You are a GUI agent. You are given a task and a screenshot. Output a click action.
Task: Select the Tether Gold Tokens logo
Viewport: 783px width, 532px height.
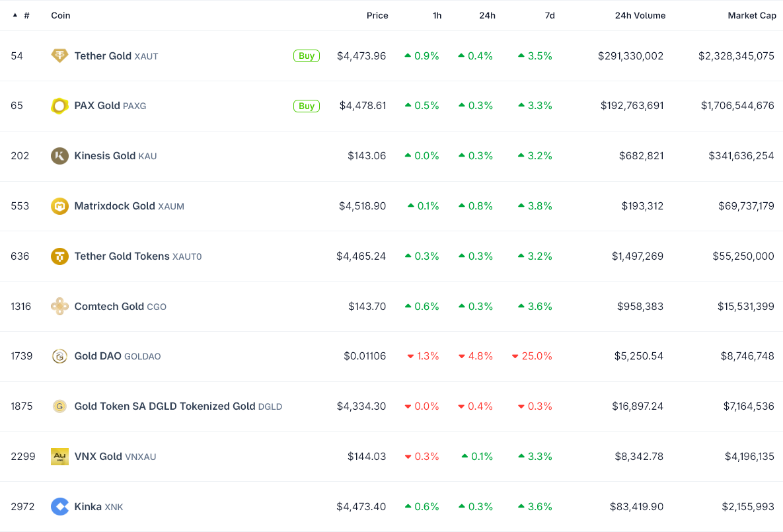pos(59,256)
